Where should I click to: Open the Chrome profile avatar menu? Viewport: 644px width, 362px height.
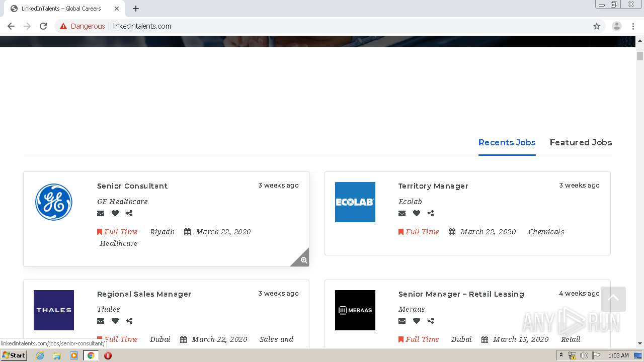coord(617,26)
